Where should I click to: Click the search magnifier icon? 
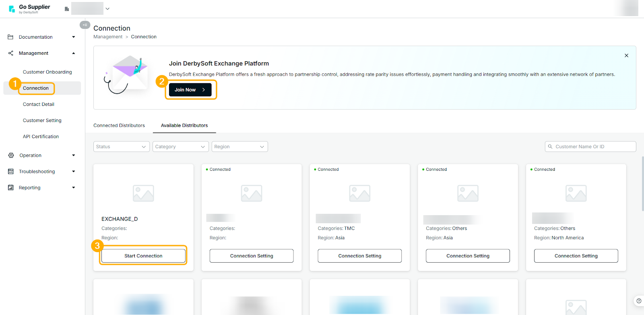(550, 147)
